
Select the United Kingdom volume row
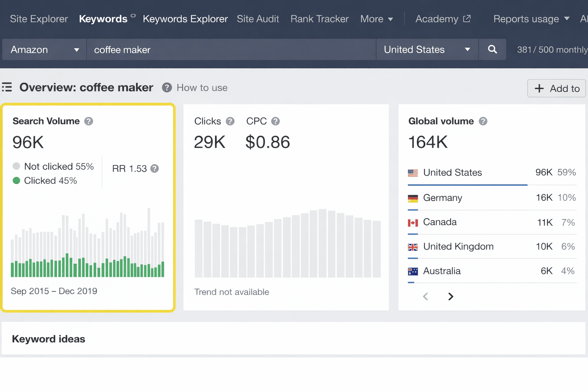tap(492, 247)
